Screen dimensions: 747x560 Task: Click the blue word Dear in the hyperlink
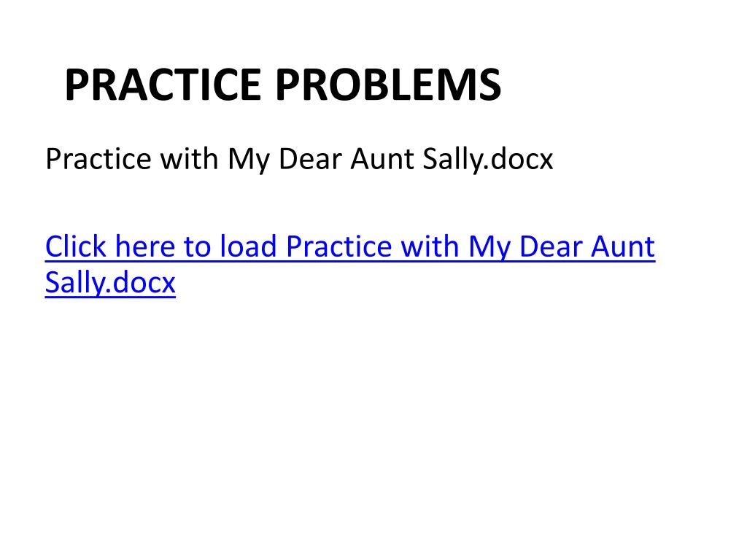pyautogui.click(x=550, y=246)
